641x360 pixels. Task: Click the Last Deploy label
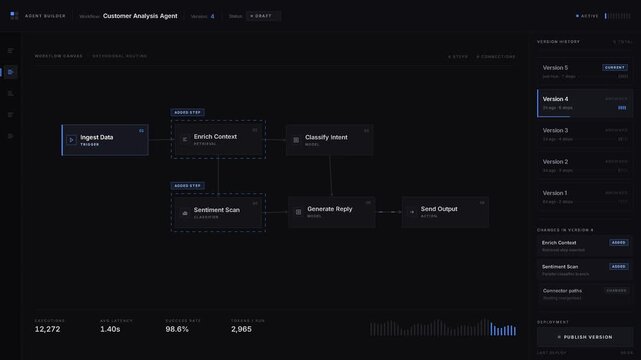(x=552, y=353)
